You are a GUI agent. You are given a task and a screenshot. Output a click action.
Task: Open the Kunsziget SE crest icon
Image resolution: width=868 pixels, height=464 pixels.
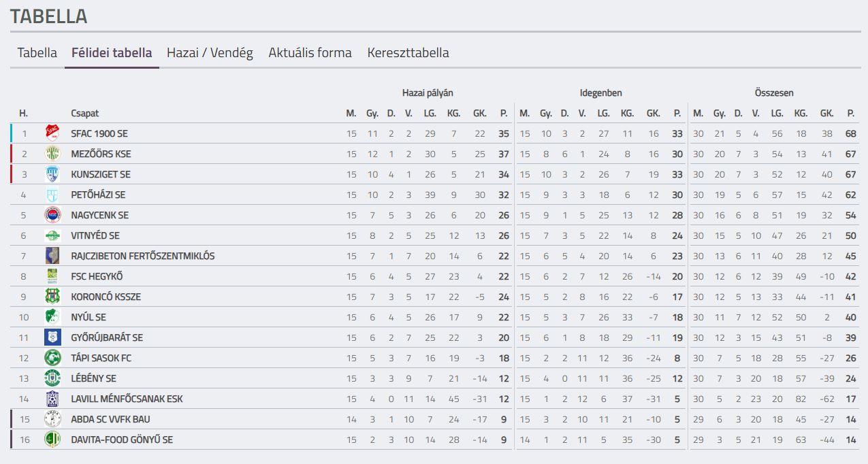coord(52,174)
